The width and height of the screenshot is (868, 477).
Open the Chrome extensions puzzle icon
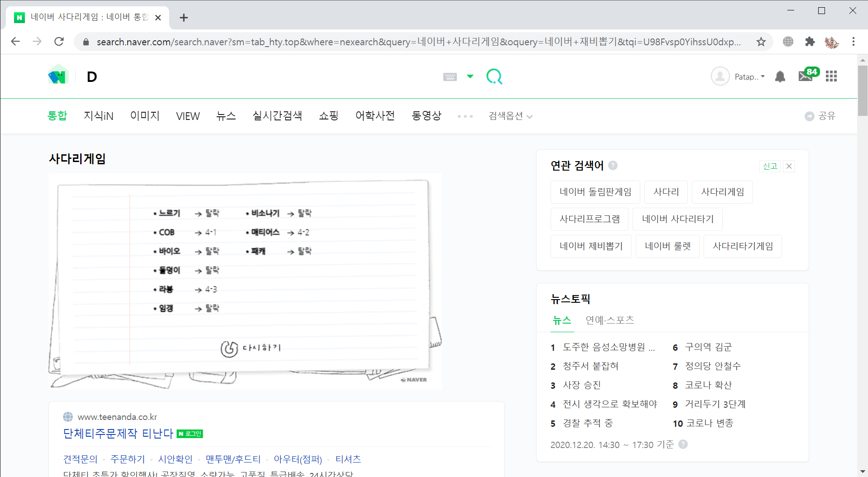[810, 42]
